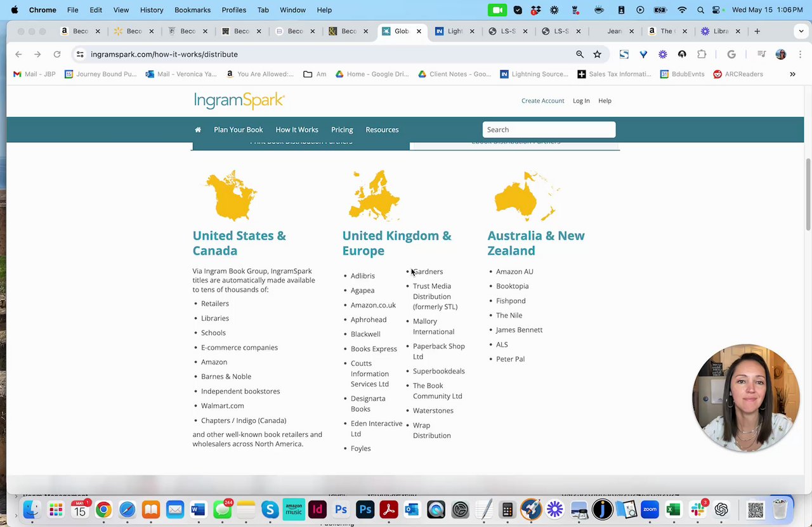The height and width of the screenshot is (527, 812).
Task: Bookmark this page with the star icon
Action: coord(597,55)
